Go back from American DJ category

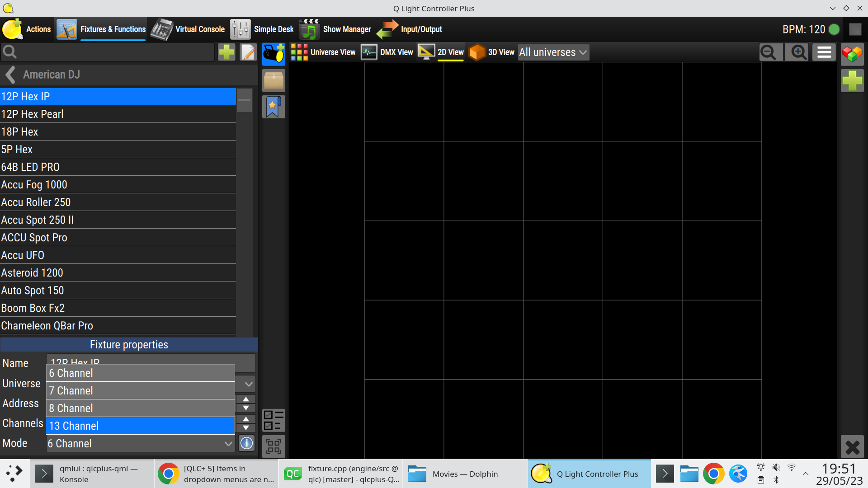point(9,75)
